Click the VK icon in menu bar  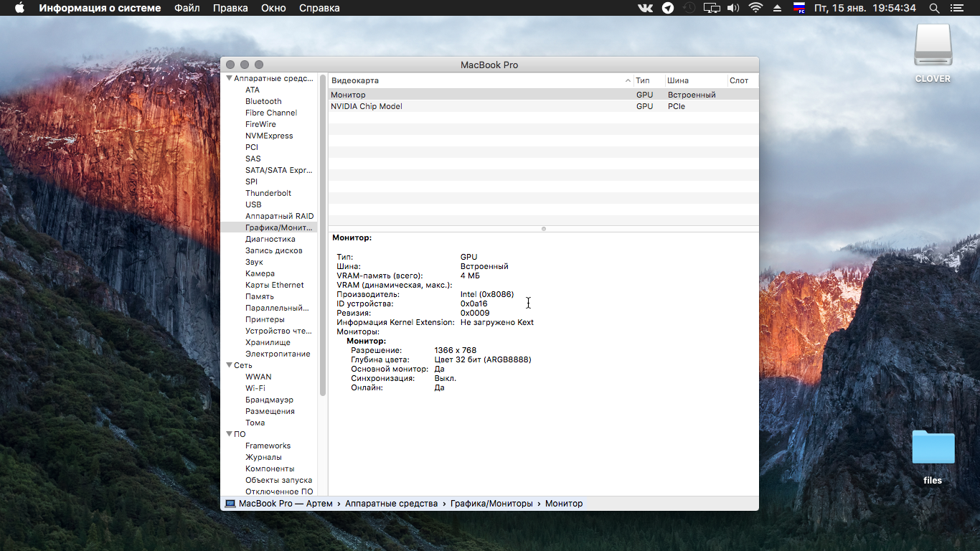[x=646, y=8]
